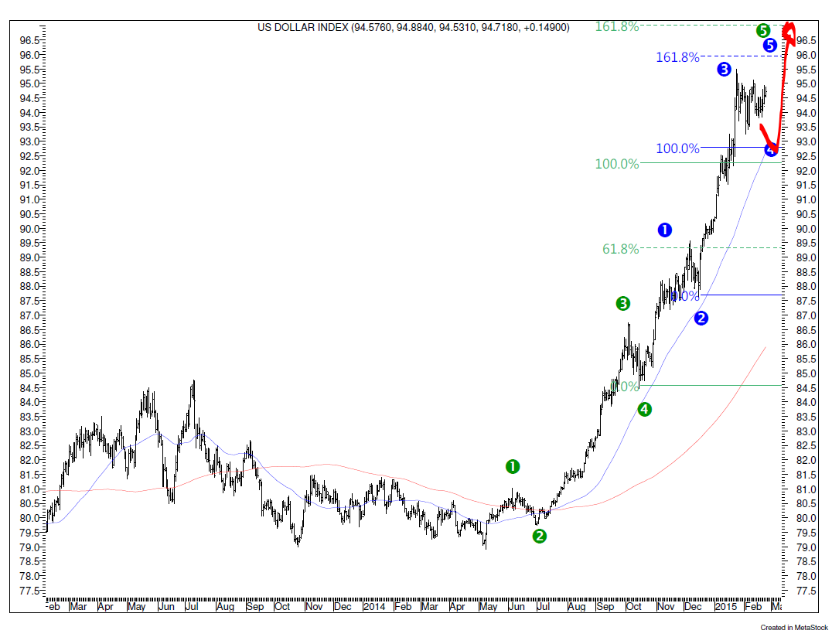
Task: Click the US DOLLAR INDEX chart title
Action: pyautogui.click(x=414, y=27)
